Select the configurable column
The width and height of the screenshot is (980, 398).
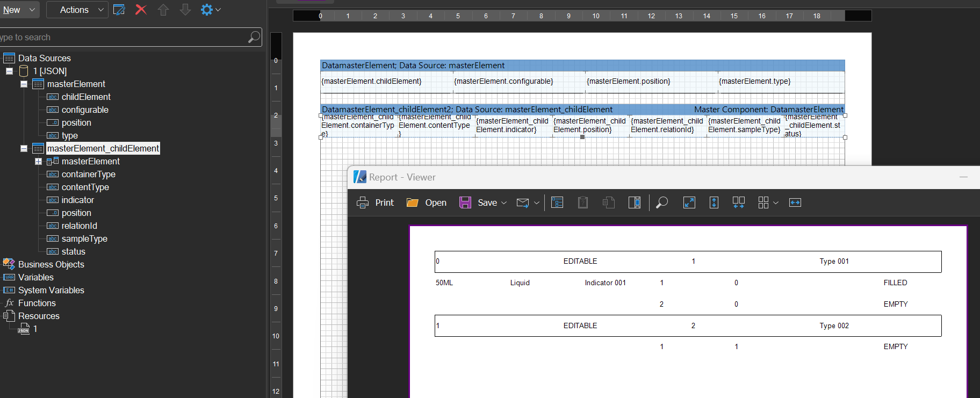tap(85, 110)
